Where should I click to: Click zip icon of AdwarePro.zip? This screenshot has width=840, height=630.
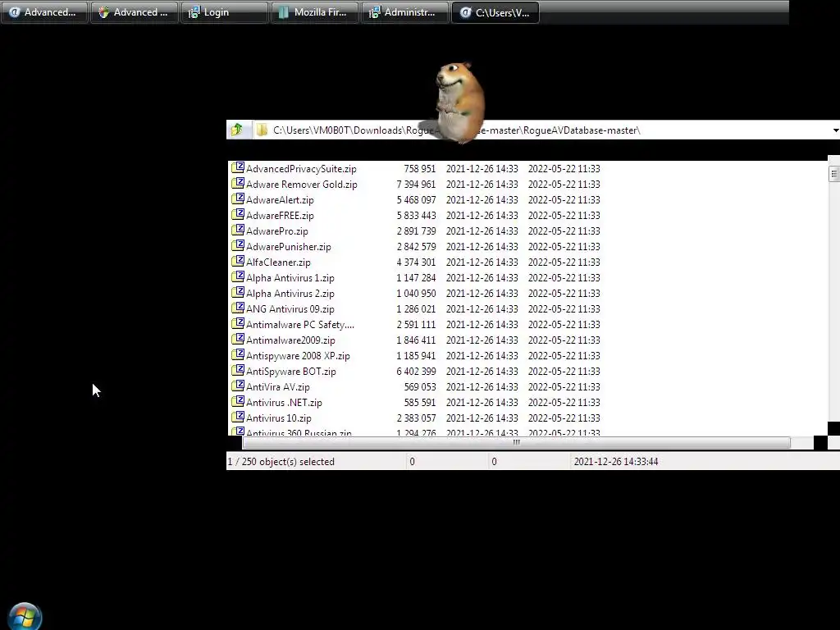point(237,231)
